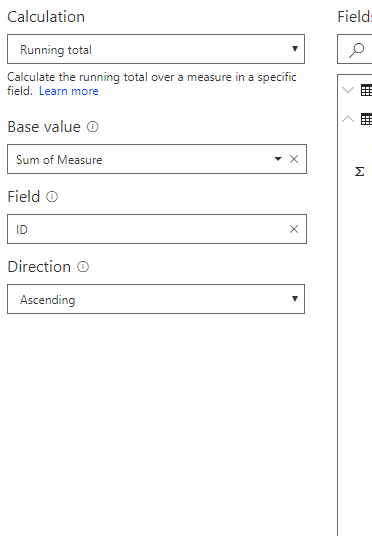Expand the collapsed table in Fields list
372x536 pixels.
coord(348,90)
